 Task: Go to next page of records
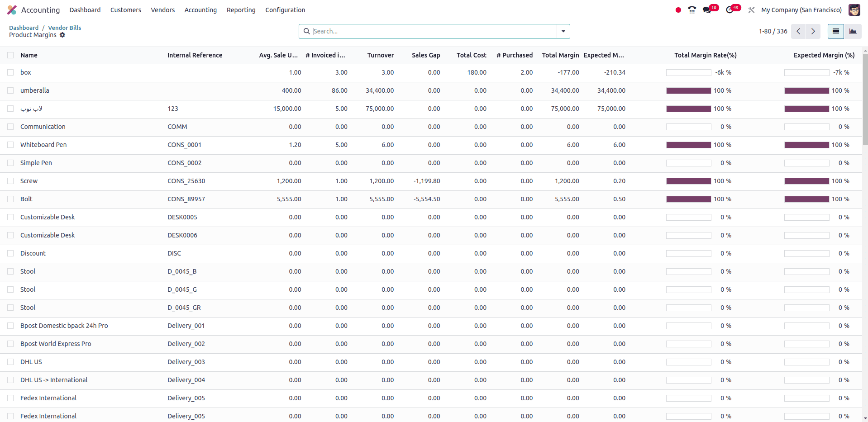[813, 31]
